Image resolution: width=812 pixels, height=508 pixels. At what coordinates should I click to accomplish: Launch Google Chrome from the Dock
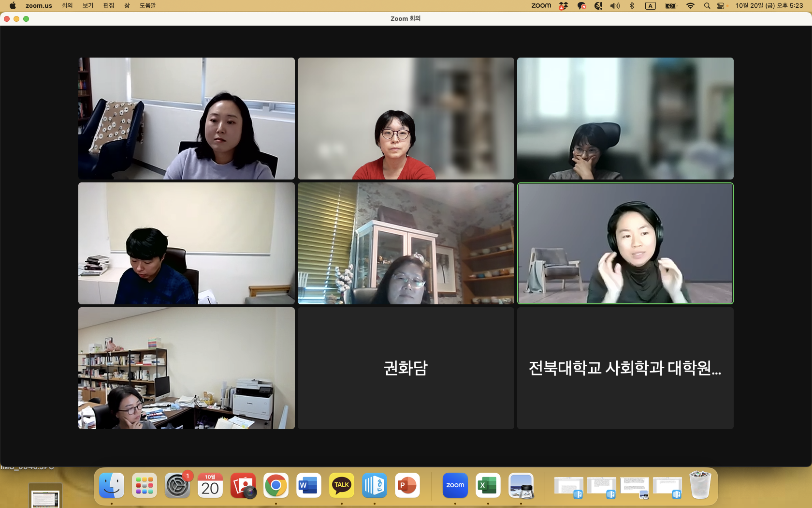275,485
